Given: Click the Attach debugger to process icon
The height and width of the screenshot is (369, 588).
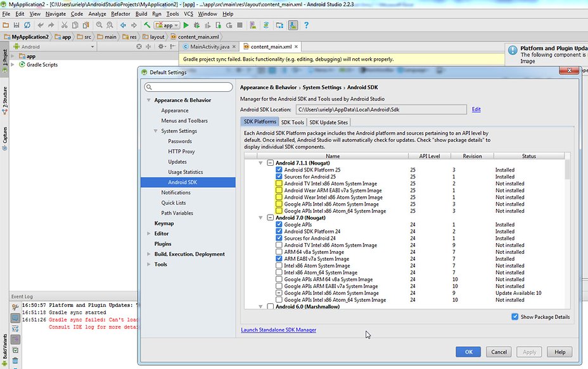Looking at the screenshot, I should (218, 25).
